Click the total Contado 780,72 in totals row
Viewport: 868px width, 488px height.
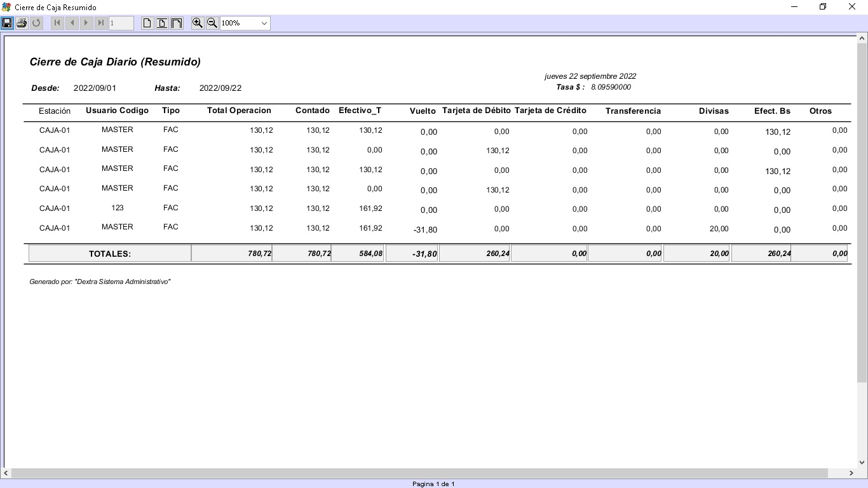click(x=319, y=254)
